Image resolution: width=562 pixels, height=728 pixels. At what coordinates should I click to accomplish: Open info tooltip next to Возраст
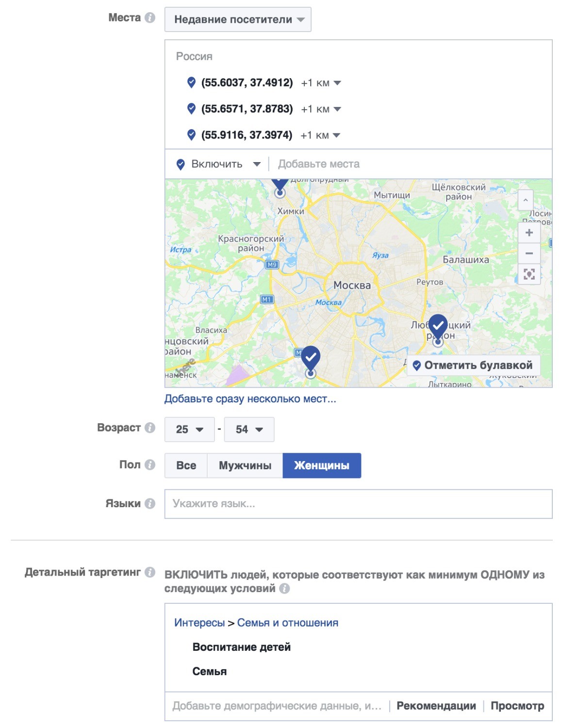(x=150, y=428)
